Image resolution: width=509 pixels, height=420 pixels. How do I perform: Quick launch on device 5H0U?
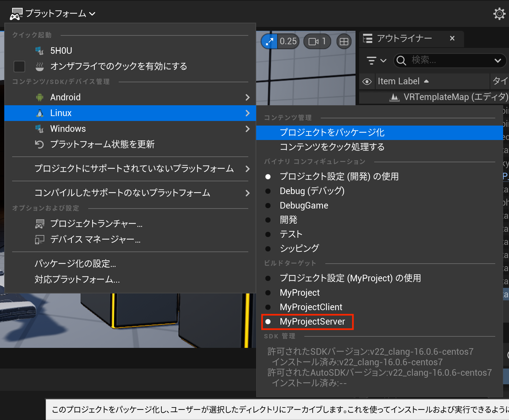tap(130, 50)
